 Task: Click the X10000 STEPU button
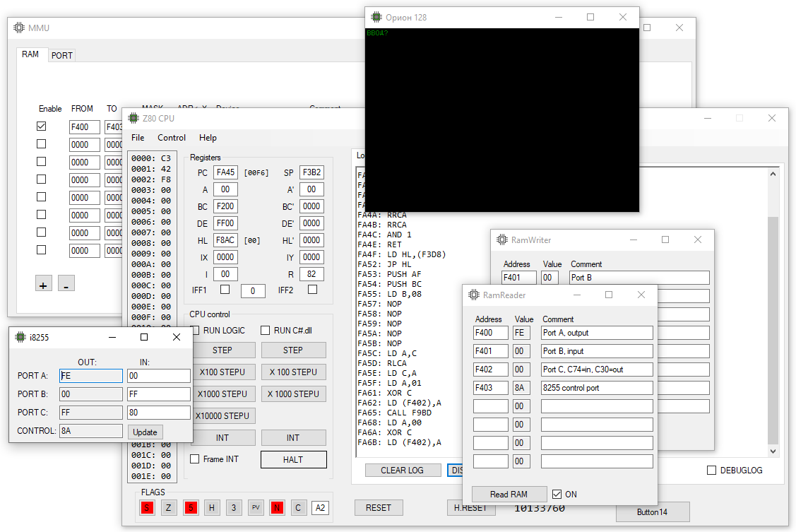[222, 415]
